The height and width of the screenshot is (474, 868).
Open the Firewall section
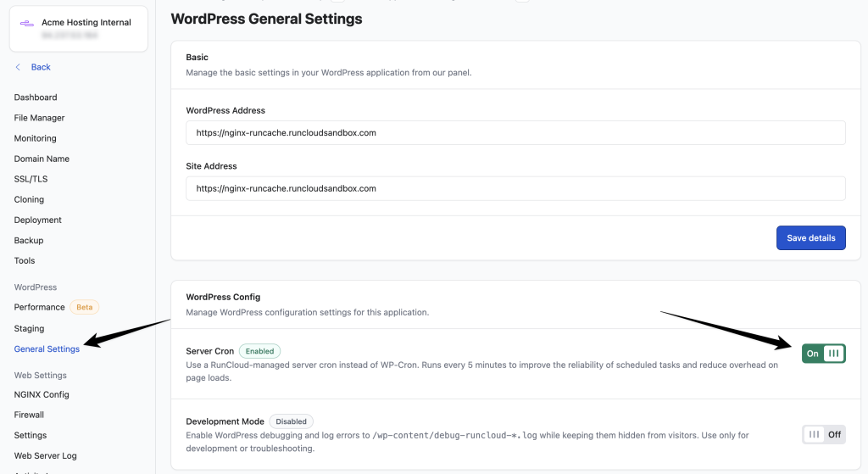pyautogui.click(x=29, y=415)
